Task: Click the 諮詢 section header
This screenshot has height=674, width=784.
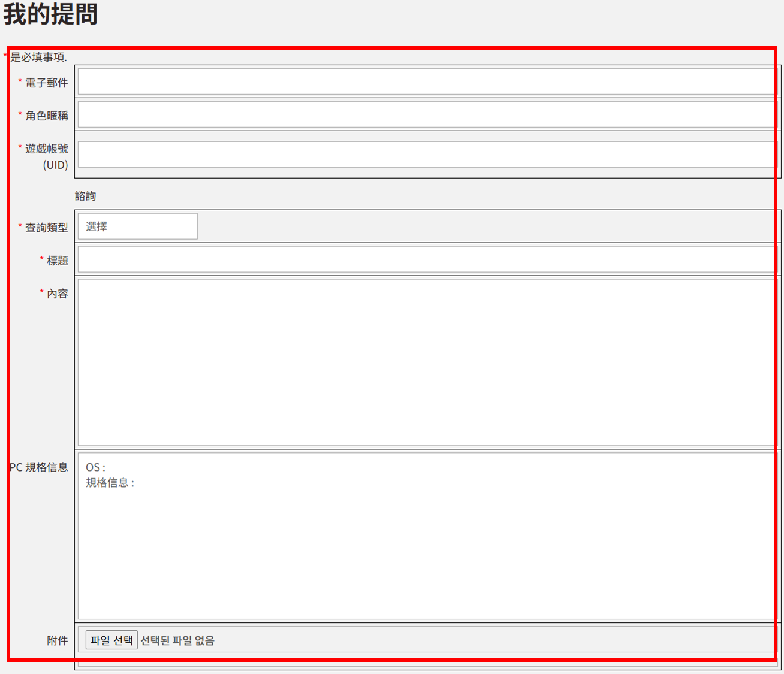Action: pyautogui.click(x=85, y=196)
